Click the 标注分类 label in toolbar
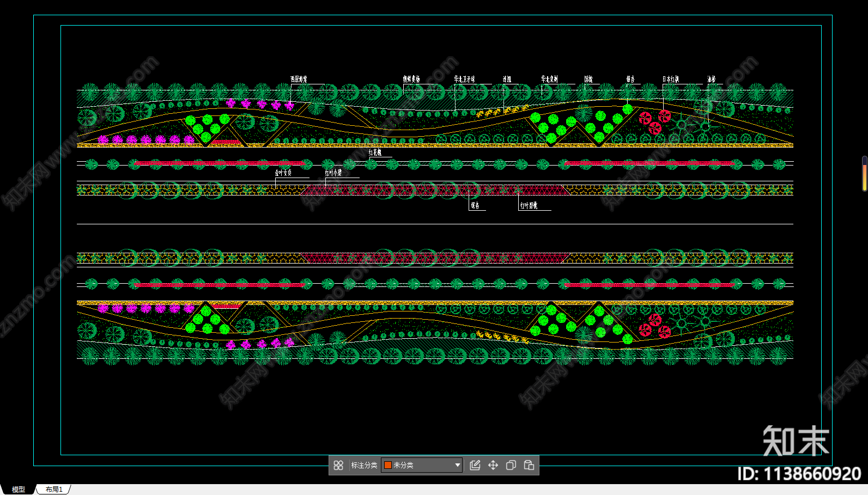 pyautogui.click(x=364, y=465)
